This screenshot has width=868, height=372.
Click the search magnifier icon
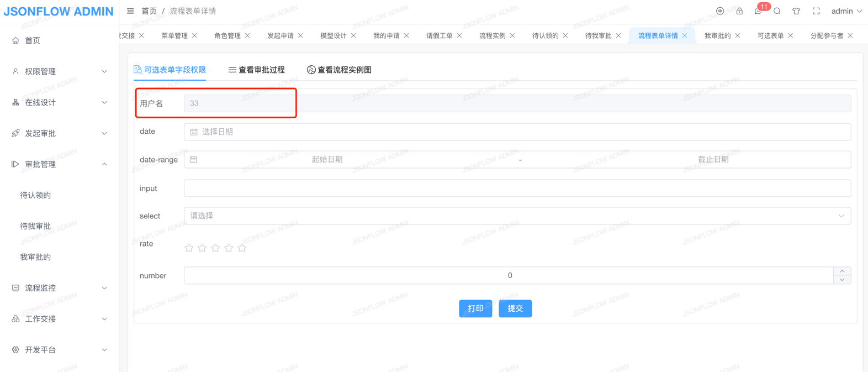777,11
